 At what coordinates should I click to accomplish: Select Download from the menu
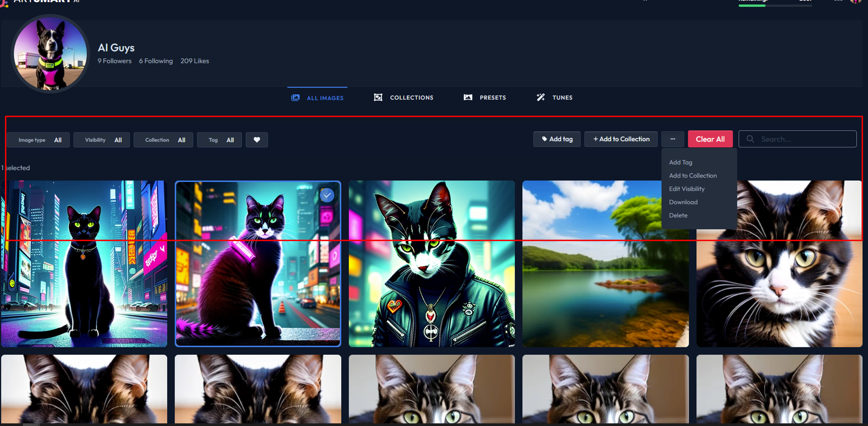point(683,202)
